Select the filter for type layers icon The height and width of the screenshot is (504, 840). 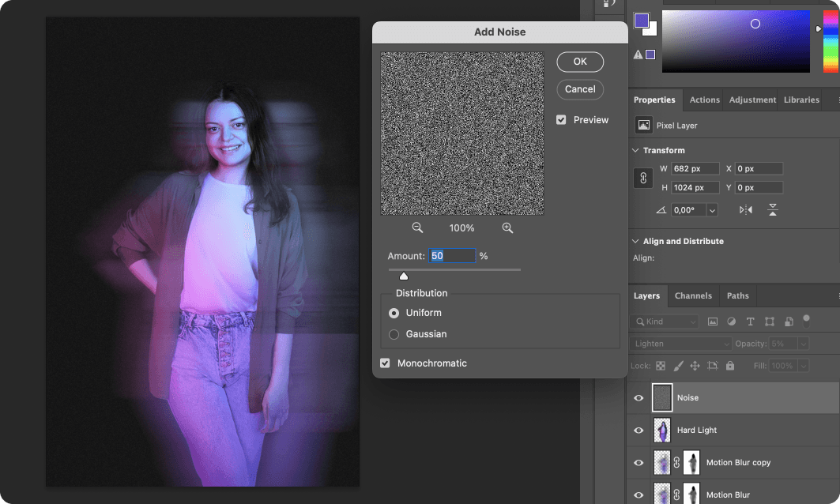point(751,322)
